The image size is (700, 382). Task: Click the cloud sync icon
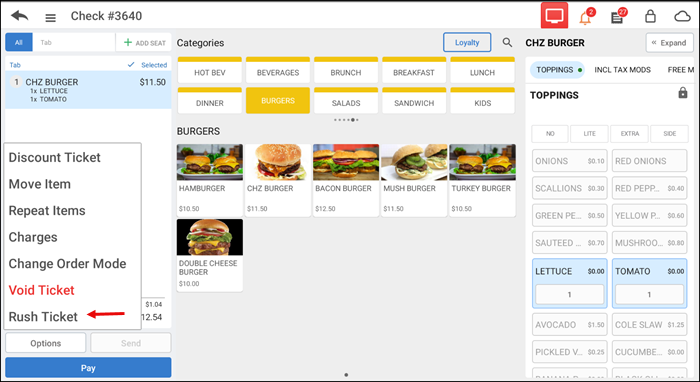coord(682,17)
